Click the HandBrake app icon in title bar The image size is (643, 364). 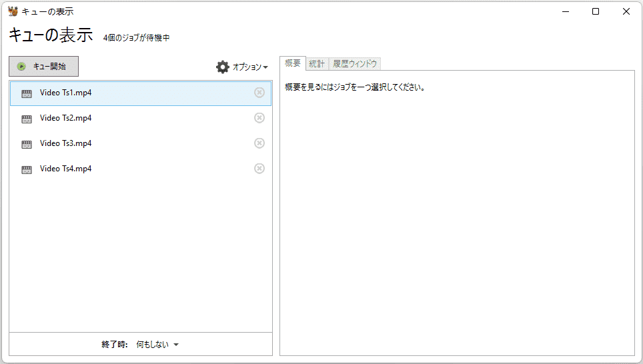pos(13,11)
